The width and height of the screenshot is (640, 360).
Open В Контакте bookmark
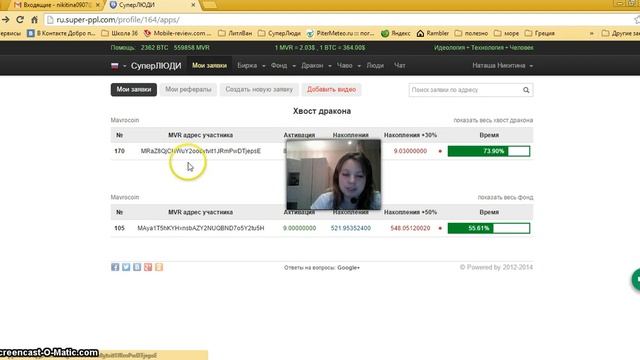pyautogui.click(x=61, y=33)
